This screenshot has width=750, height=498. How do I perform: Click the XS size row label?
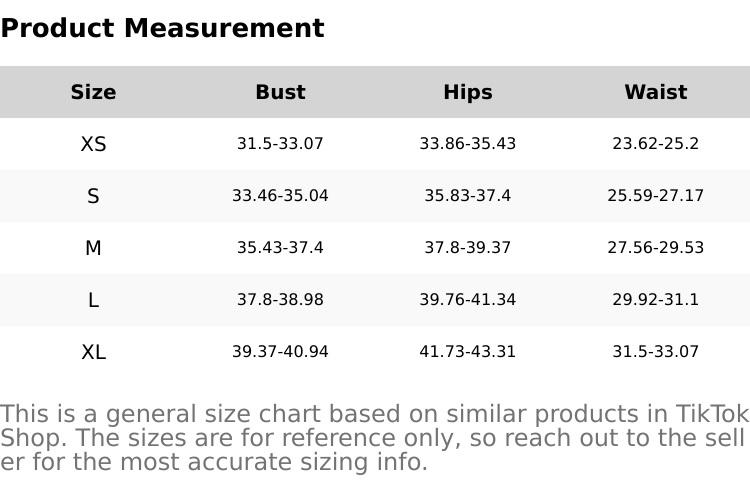point(93,144)
